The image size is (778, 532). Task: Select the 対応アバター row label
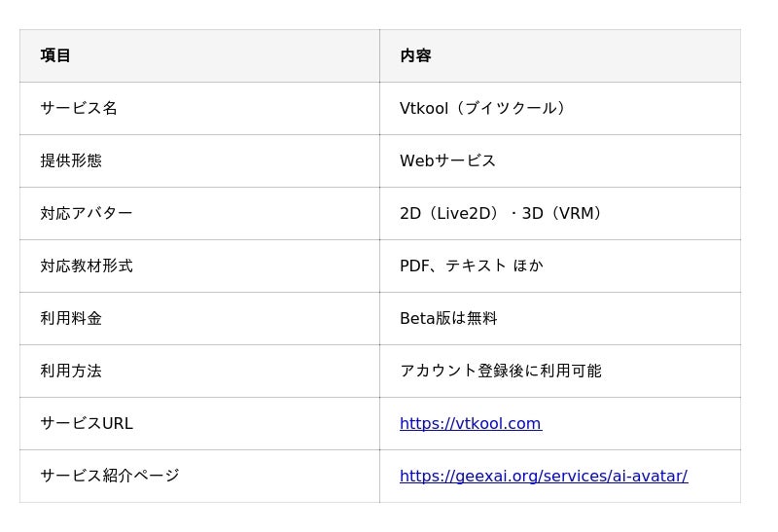(87, 213)
